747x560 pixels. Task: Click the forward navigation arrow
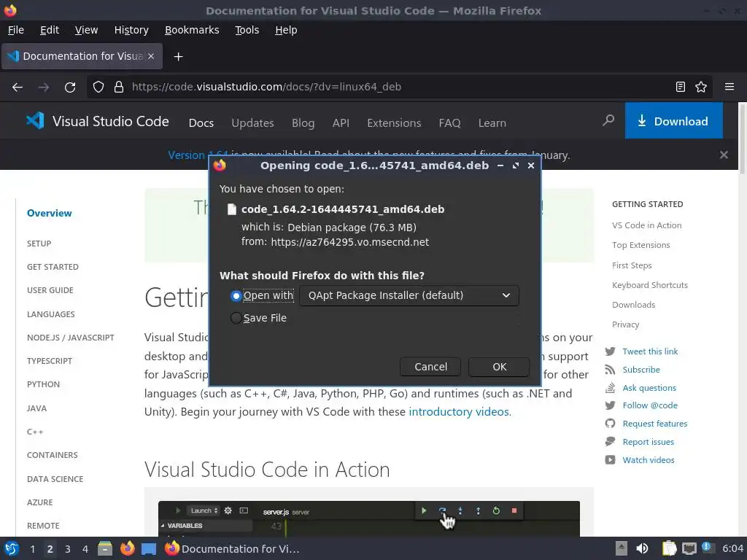pos(44,87)
